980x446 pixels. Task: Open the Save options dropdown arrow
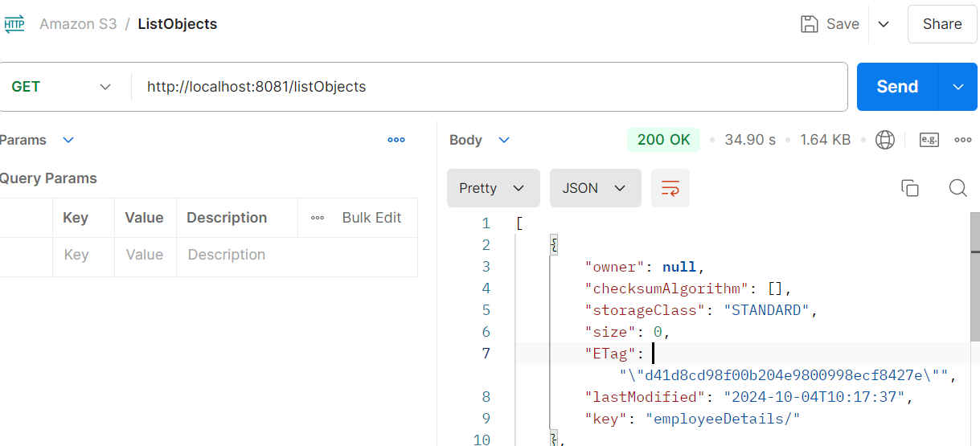(884, 24)
